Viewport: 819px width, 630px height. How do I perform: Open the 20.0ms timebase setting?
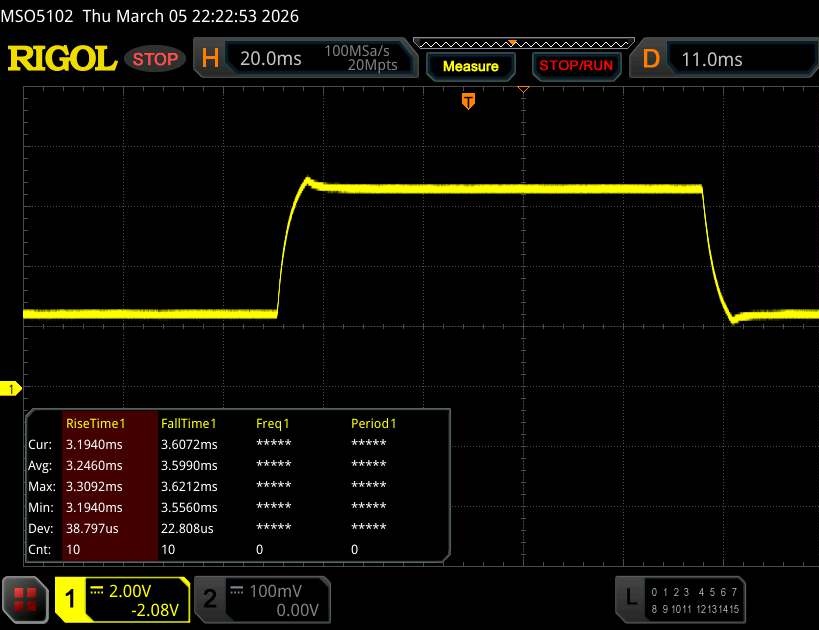[x=270, y=59]
